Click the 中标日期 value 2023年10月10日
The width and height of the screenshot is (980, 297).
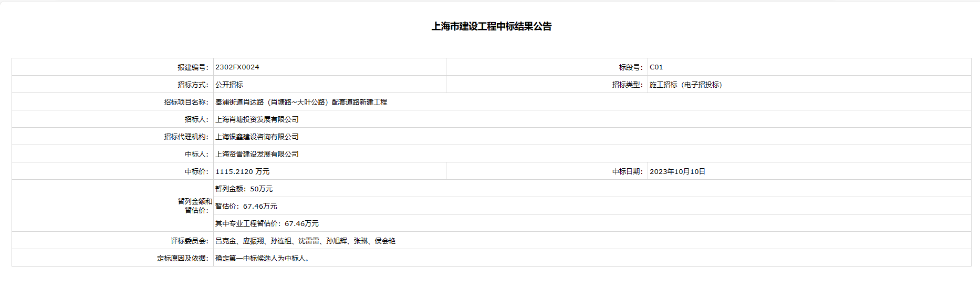pos(677,171)
